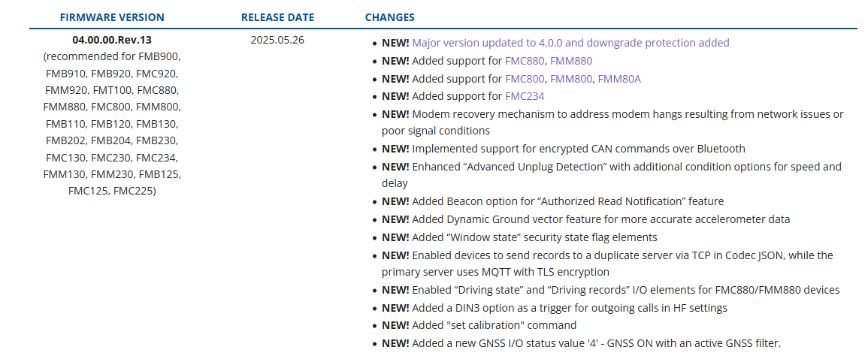
Task: Click the Firmware Version column header
Action: [x=112, y=17]
